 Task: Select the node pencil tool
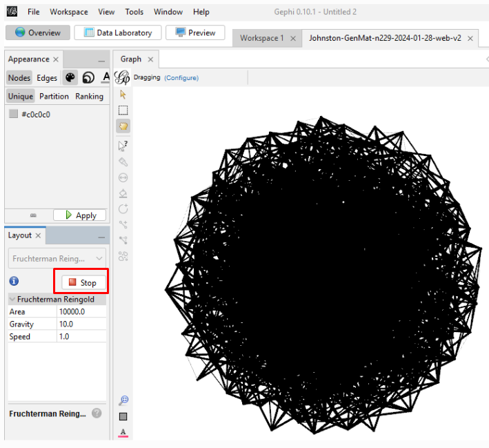tap(123, 209)
